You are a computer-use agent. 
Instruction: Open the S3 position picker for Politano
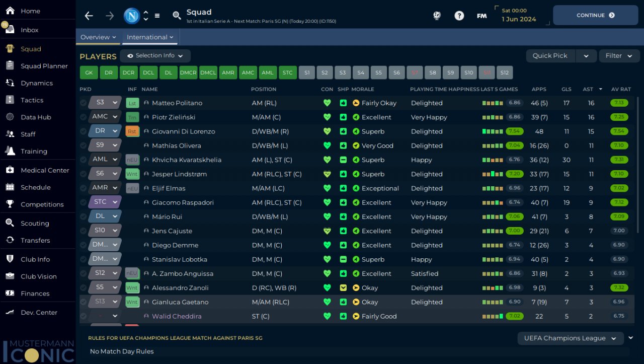click(105, 103)
